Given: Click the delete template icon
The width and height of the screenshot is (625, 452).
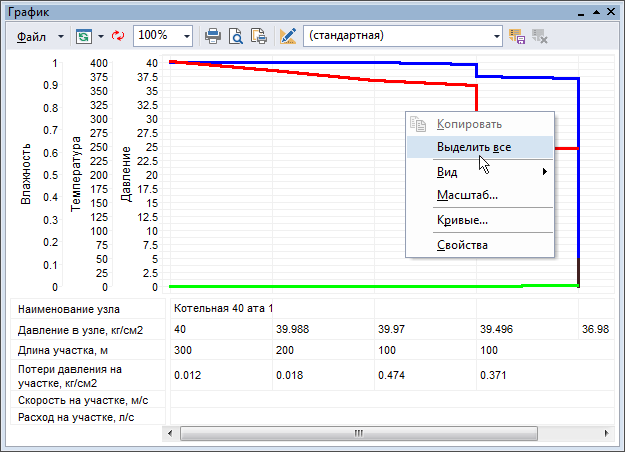Looking at the screenshot, I should pos(540,35).
